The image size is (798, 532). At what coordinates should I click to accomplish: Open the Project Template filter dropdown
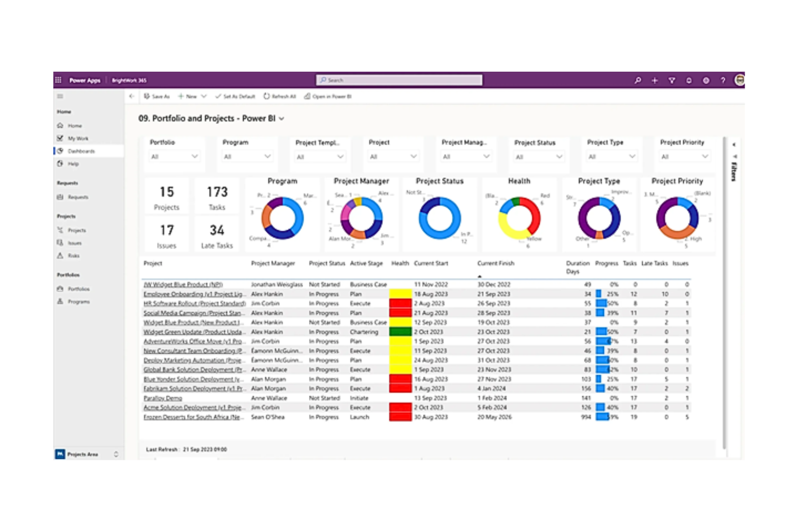click(x=320, y=157)
